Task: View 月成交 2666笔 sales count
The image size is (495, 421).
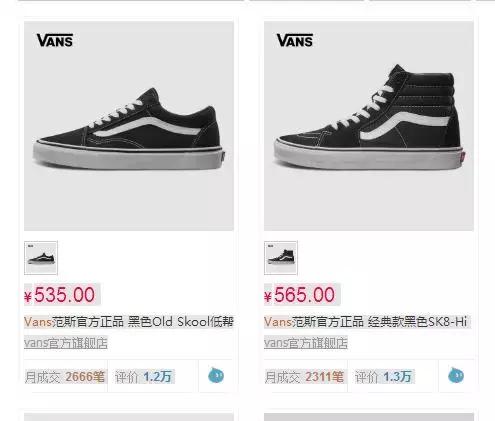Action: [65, 377]
